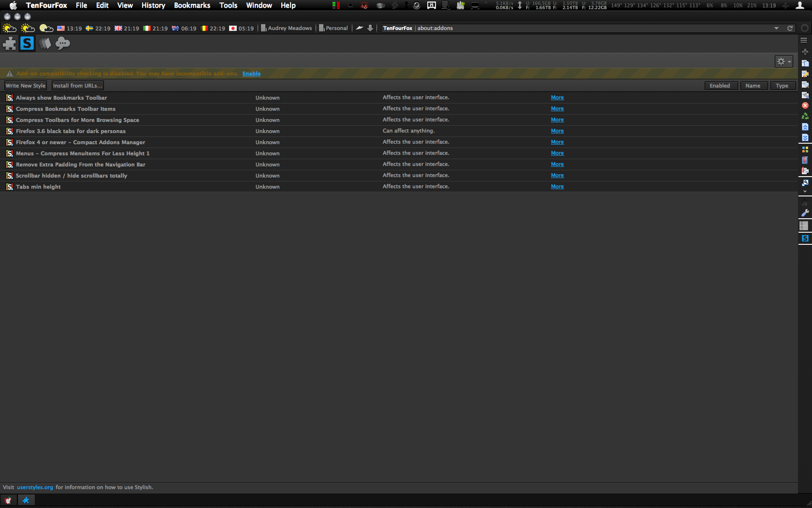Open the Apple menu
This screenshot has width=812, height=508.
tap(13, 5)
